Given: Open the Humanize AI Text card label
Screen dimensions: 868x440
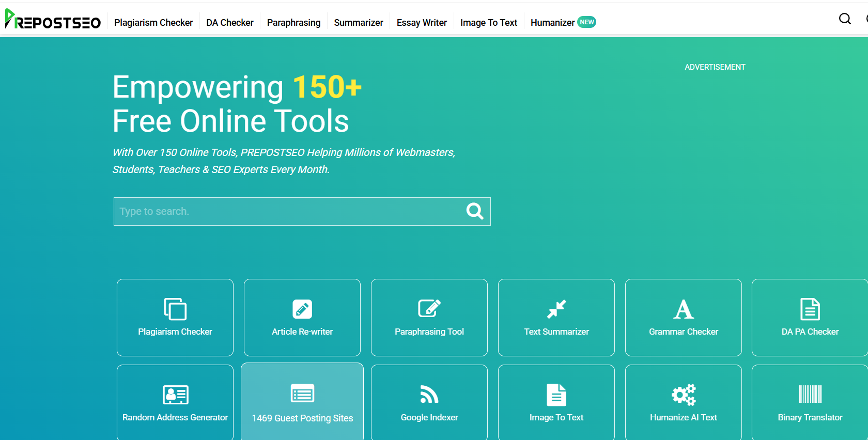Looking at the screenshot, I should 684,417.
